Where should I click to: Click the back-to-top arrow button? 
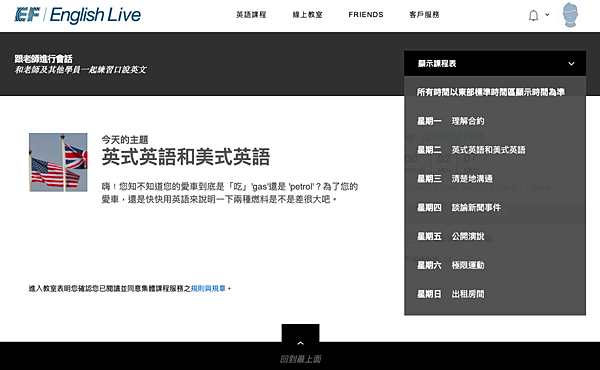(300, 333)
